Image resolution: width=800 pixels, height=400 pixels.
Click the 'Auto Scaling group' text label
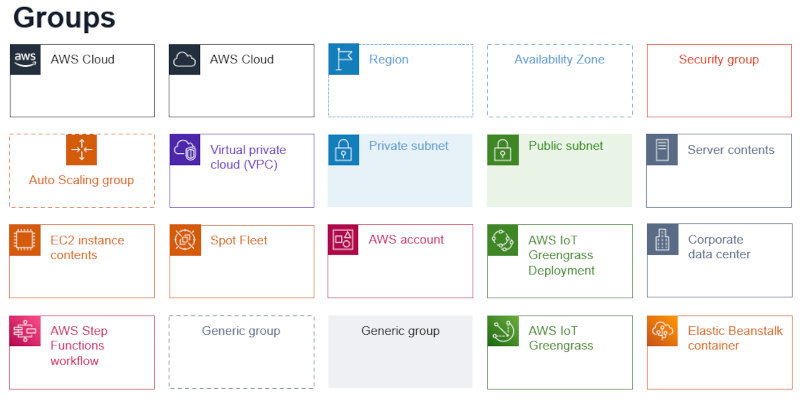click(82, 180)
